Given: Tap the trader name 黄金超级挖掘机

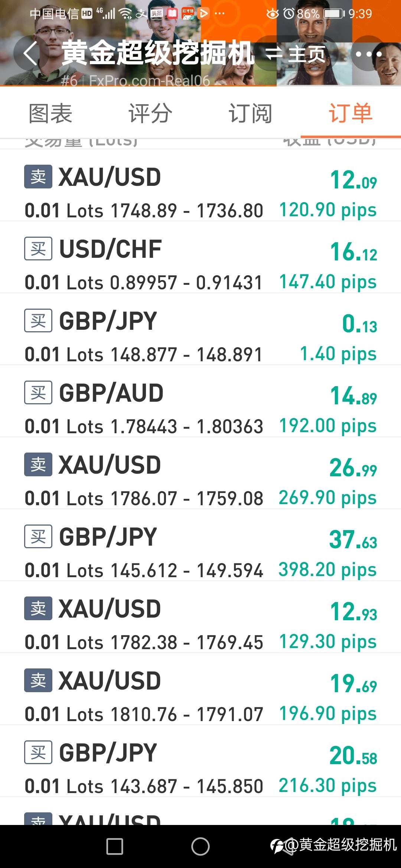Looking at the screenshot, I should [158, 53].
